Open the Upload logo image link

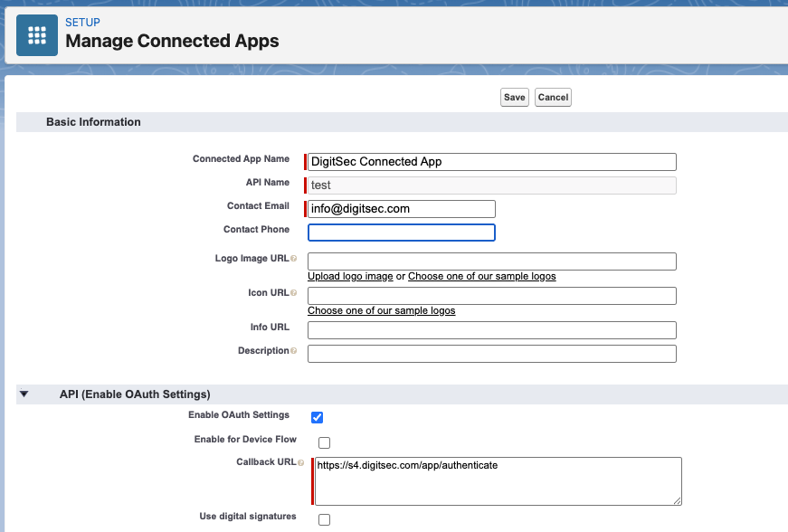(x=350, y=276)
